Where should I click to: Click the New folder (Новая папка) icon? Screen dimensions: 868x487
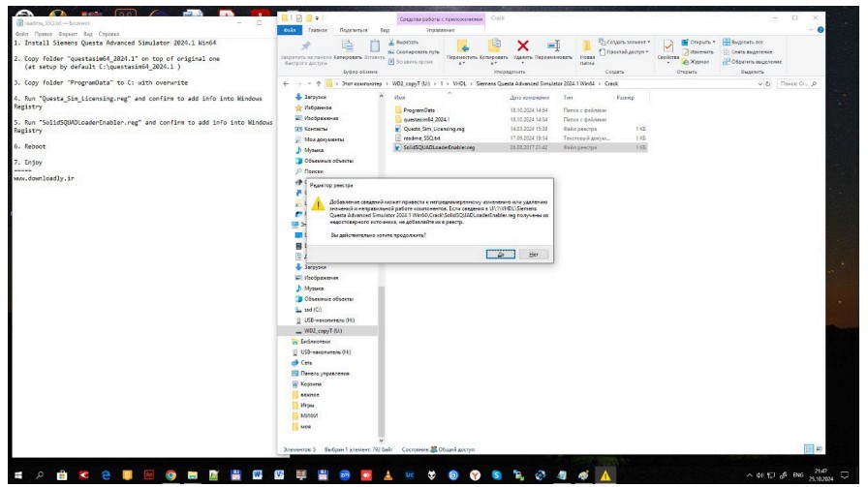pyautogui.click(x=587, y=46)
